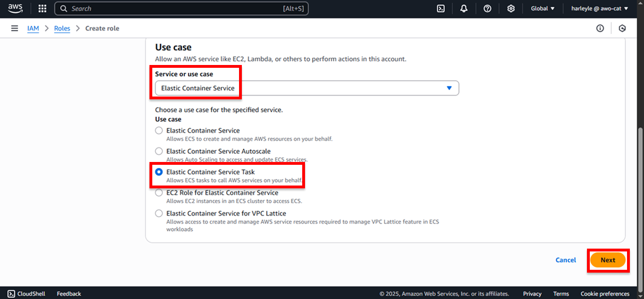This screenshot has height=299, width=644.
Task: Click the Cancel link
Action: point(566,260)
